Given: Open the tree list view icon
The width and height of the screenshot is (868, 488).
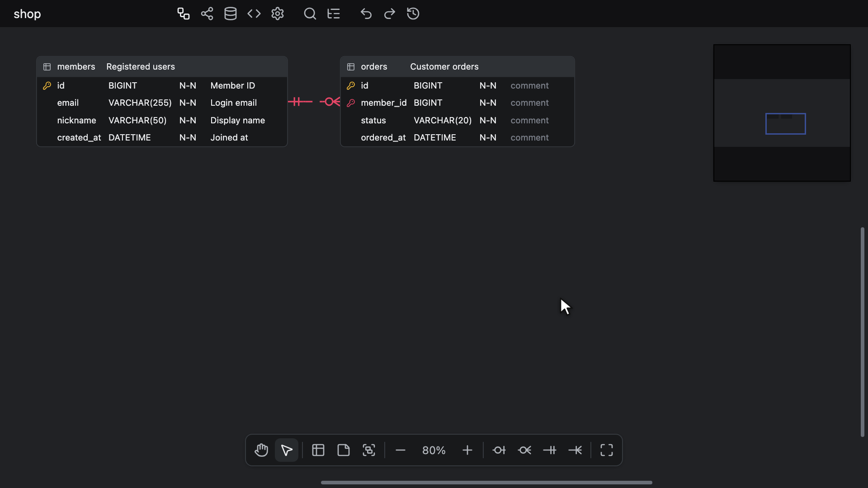Looking at the screenshot, I should (x=334, y=14).
